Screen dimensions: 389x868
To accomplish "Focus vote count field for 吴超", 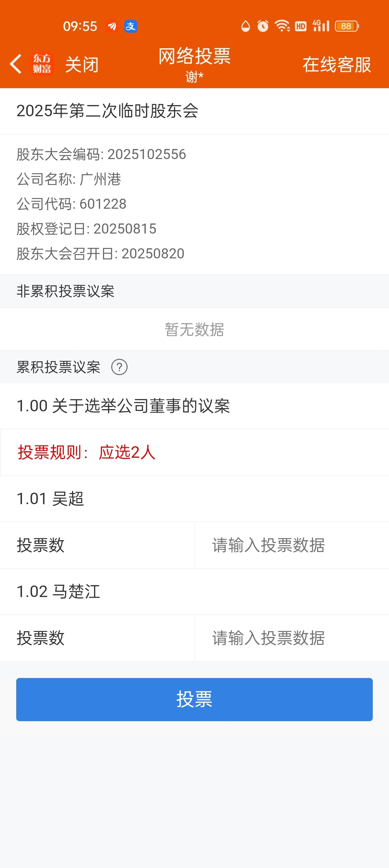I will [292, 545].
